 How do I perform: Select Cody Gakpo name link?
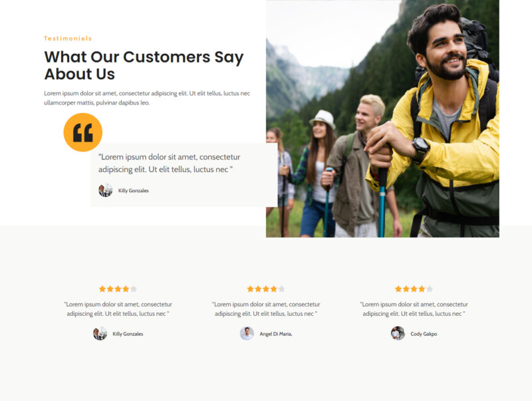424,334
